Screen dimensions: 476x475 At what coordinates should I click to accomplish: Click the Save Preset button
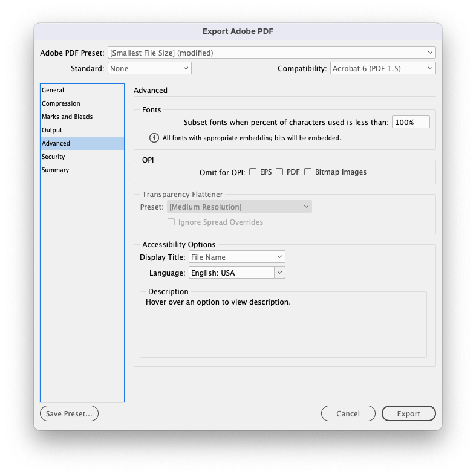69,413
